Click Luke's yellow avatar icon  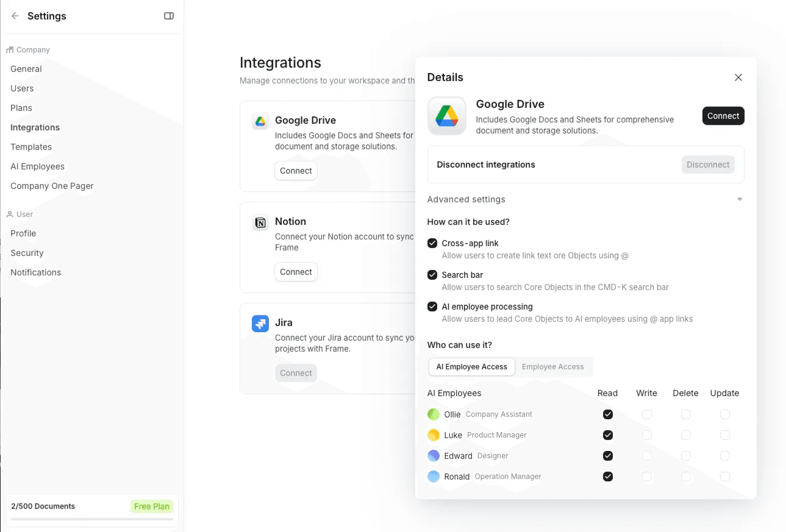[x=433, y=435]
